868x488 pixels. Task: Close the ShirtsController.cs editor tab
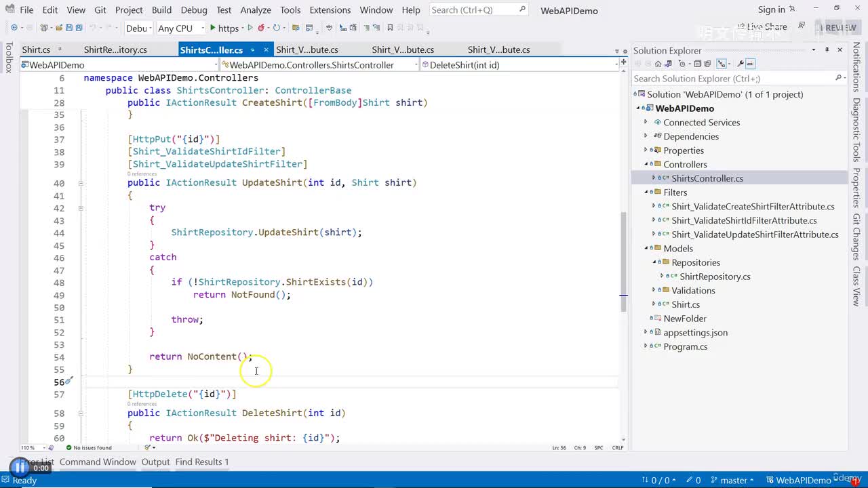[x=267, y=50]
